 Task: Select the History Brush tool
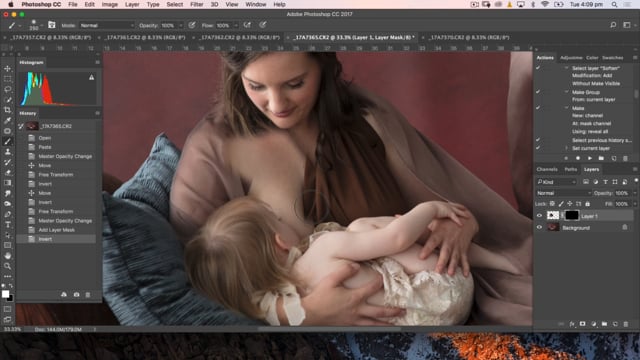7,162
